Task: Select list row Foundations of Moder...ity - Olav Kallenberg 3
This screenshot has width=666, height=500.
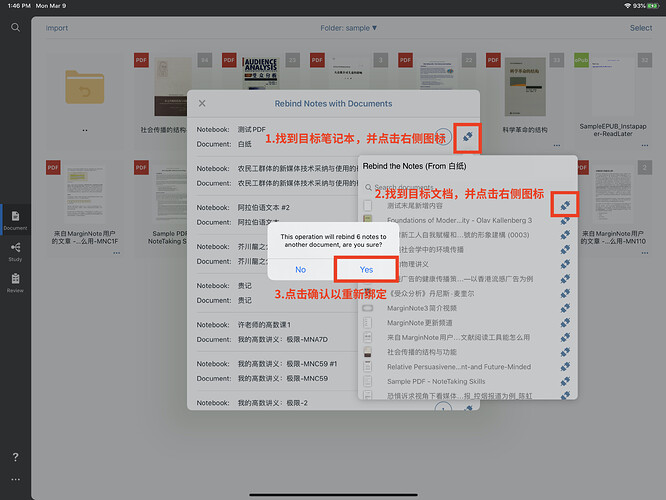Action: [x=467, y=220]
